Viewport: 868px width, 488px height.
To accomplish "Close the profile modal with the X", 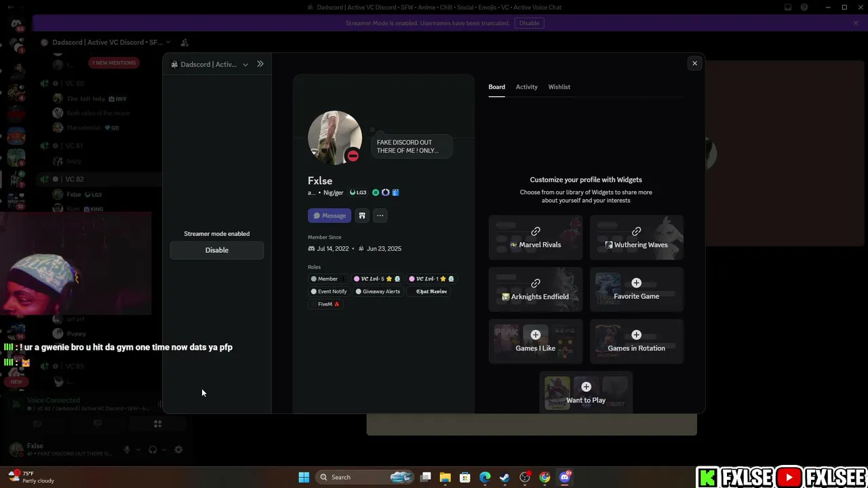I will tap(694, 63).
